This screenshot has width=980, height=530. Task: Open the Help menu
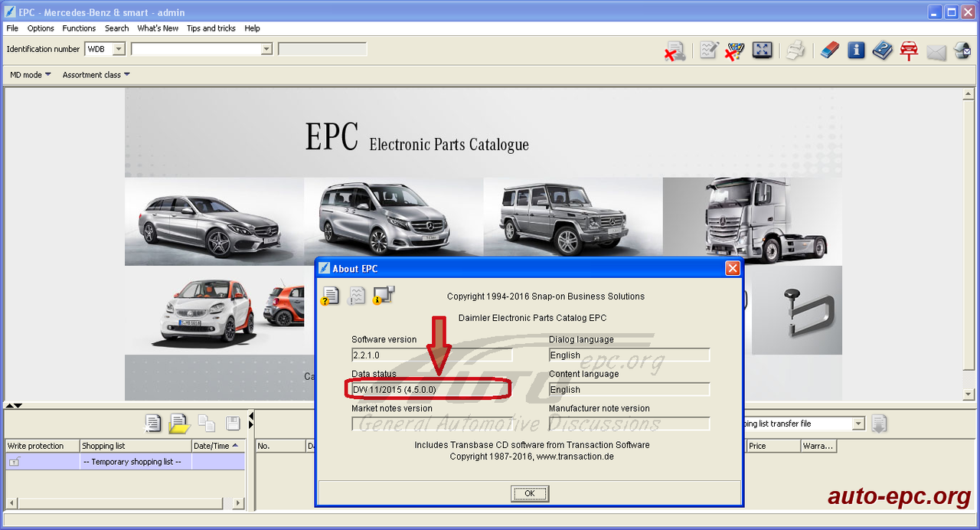click(x=253, y=28)
